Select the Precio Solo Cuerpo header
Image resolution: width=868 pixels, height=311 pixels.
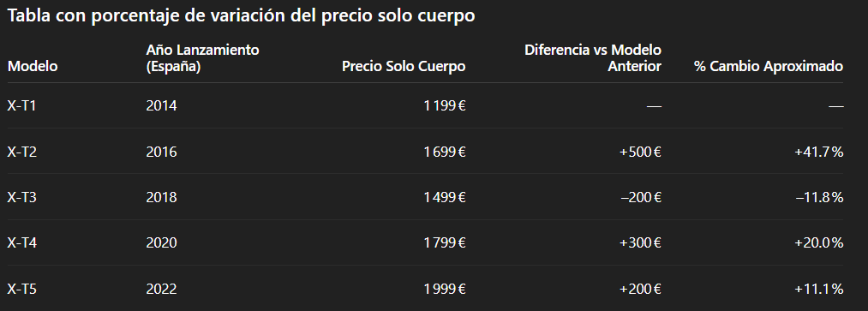pyautogui.click(x=404, y=67)
